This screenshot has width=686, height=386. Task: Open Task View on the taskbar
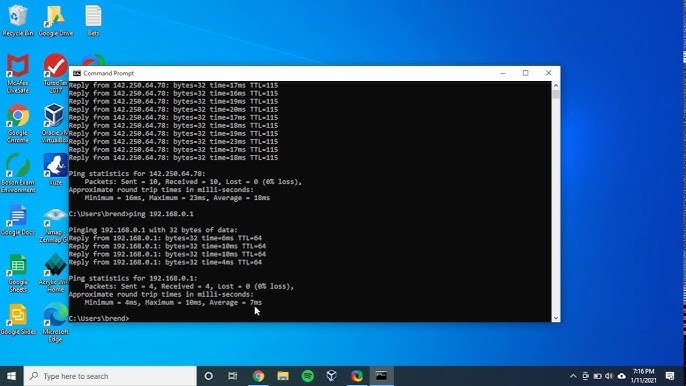[233, 376]
